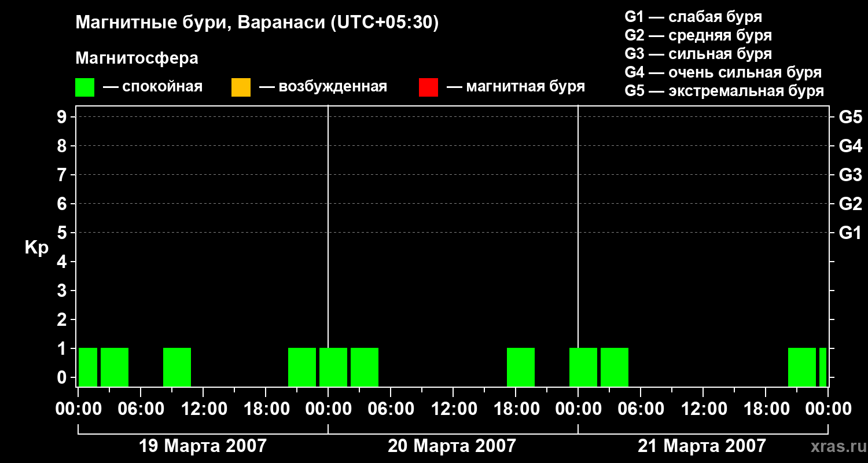Click the 18:00 time label for 20 Марта
868x463 pixels.
516,409
